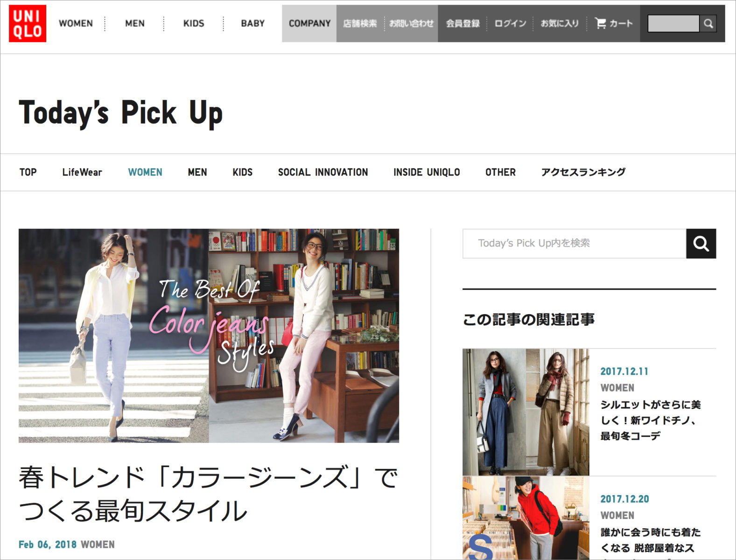Select the アクセスランキング tab
The image size is (736, 560).
(x=583, y=172)
